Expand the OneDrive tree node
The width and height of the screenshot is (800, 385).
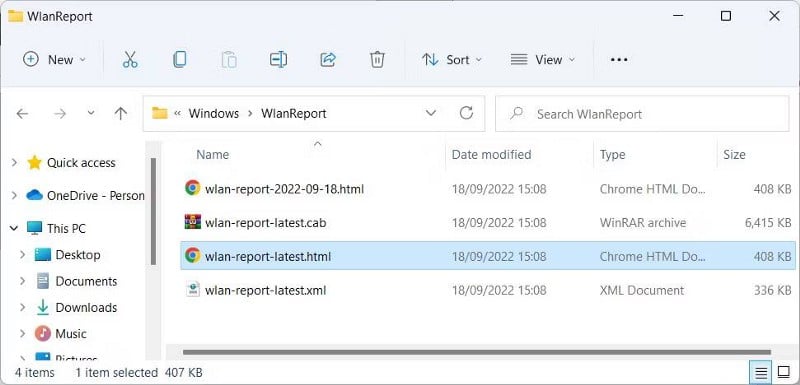[x=14, y=195]
